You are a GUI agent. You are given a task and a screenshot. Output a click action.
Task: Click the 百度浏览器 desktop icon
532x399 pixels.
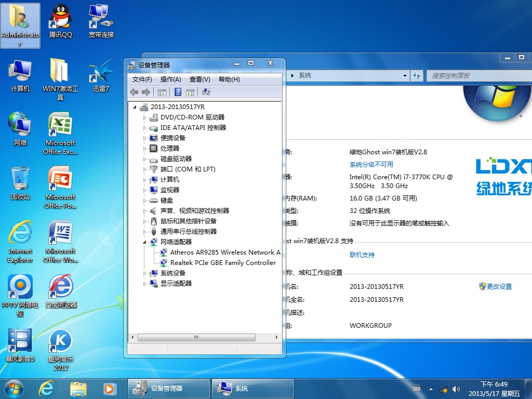click(x=61, y=291)
